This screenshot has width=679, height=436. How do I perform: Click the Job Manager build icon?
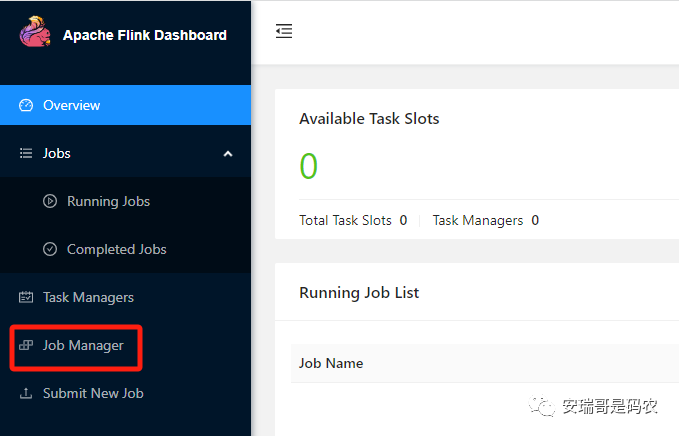[x=26, y=345]
